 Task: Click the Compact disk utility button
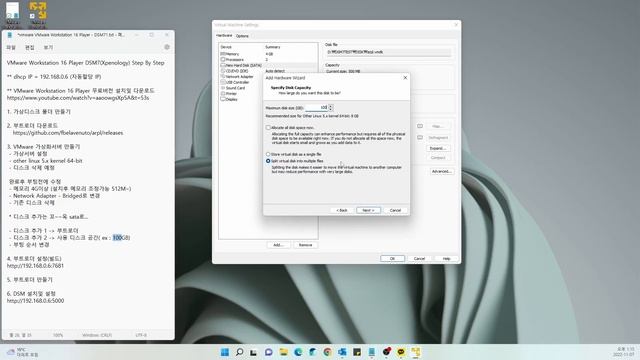438,158
